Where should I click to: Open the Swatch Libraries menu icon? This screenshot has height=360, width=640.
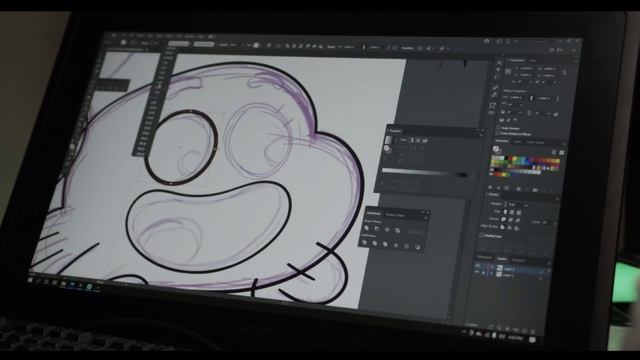coord(491,187)
